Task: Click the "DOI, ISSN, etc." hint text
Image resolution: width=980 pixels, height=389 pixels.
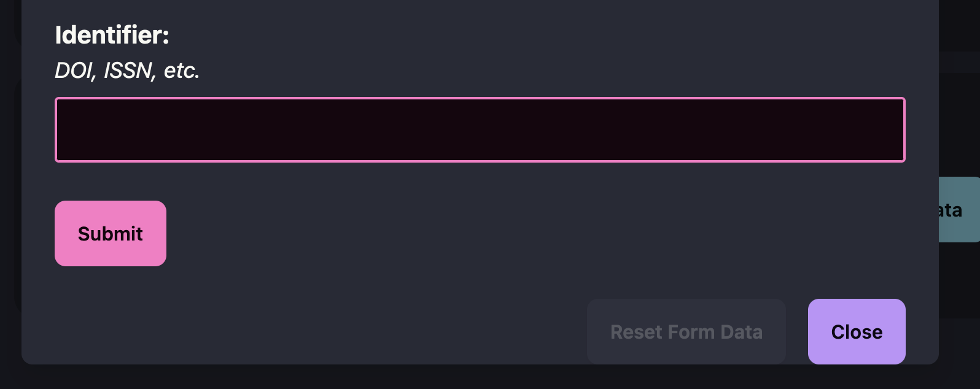Action: (127, 71)
